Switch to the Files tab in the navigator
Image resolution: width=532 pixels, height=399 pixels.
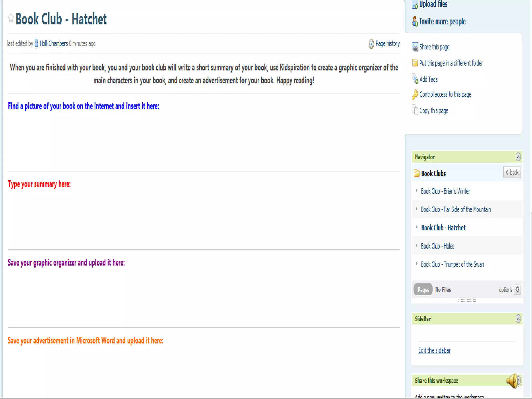click(443, 290)
